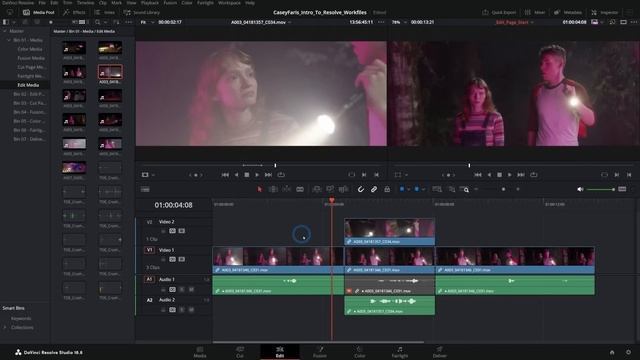The image size is (640, 360).
Task: Open the Metadata panel
Action: point(568,12)
